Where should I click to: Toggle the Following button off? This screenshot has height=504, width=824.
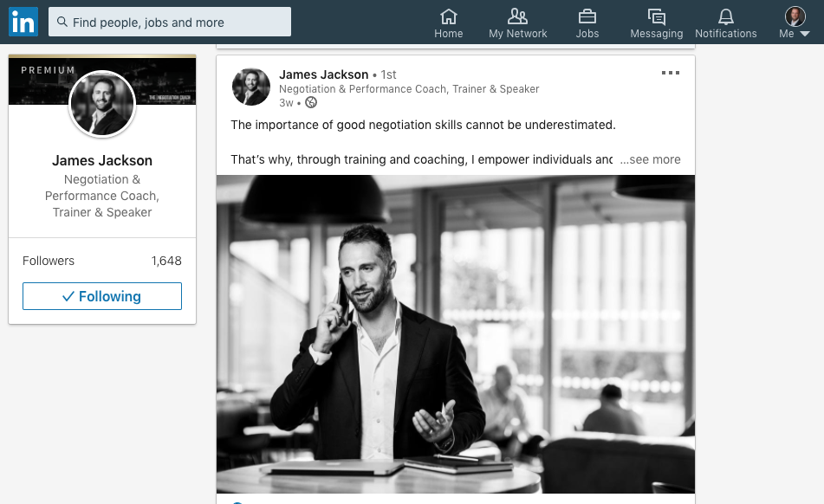[x=102, y=296]
